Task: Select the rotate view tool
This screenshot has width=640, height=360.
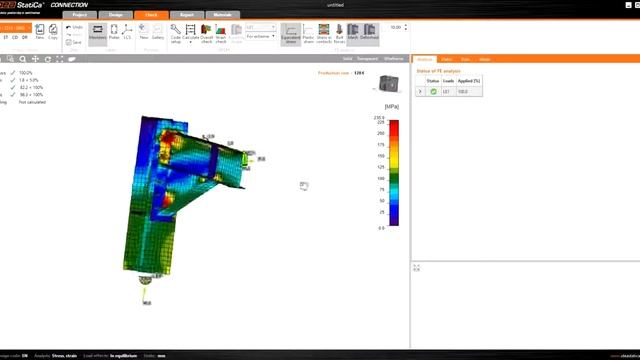Action: [x=48, y=59]
